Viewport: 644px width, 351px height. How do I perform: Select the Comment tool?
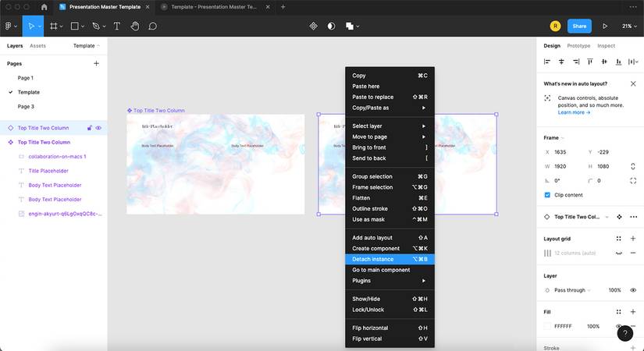(152, 27)
